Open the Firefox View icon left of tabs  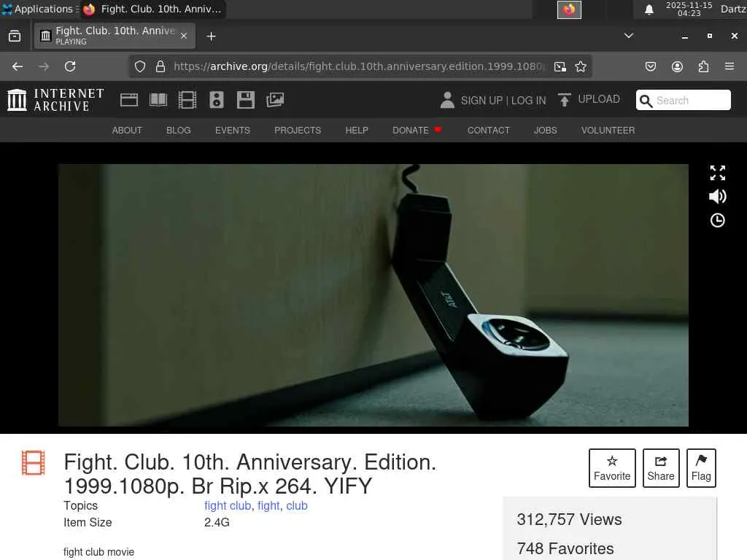point(15,36)
